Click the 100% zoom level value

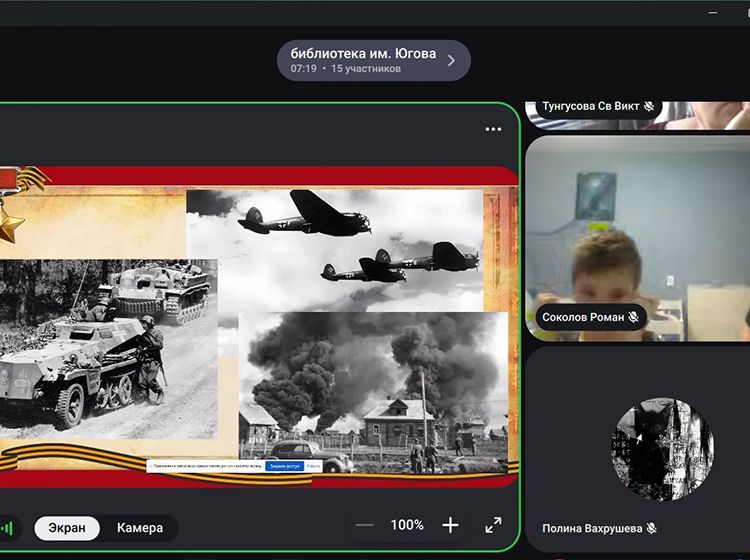tap(407, 525)
